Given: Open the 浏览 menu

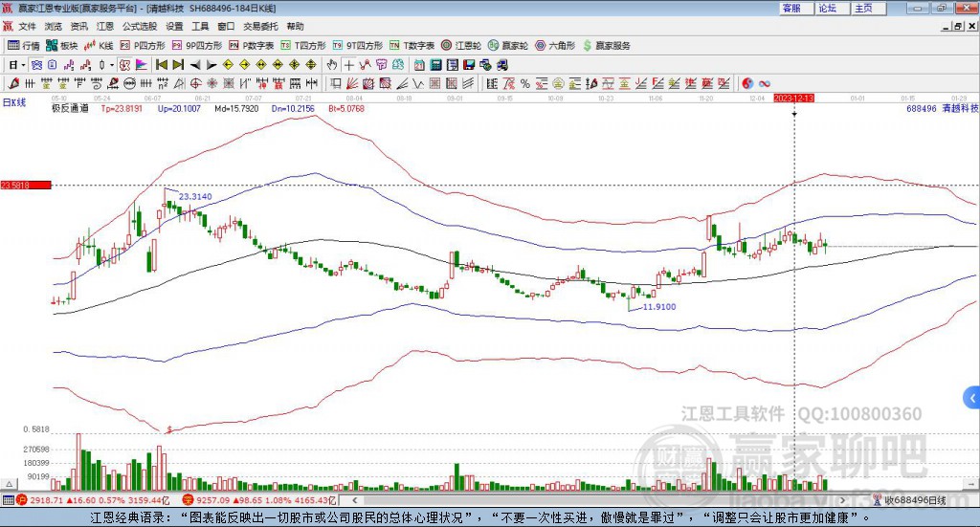Looking at the screenshot, I should 54,26.
